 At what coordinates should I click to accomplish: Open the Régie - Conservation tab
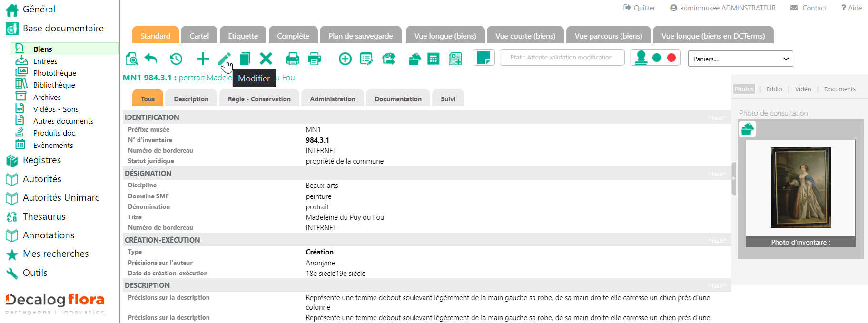pyautogui.click(x=259, y=99)
